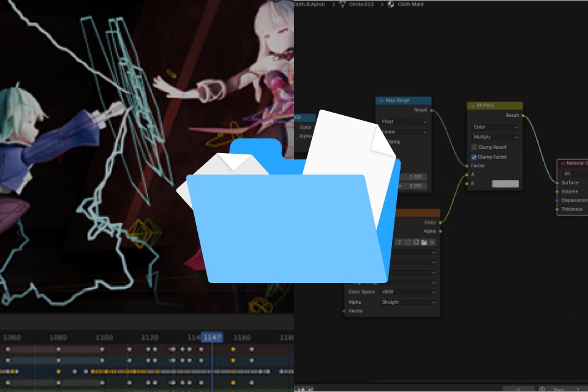Open the Multiply blend mode dropdown
This screenshot has width=588, height=392.
(495, 137)
